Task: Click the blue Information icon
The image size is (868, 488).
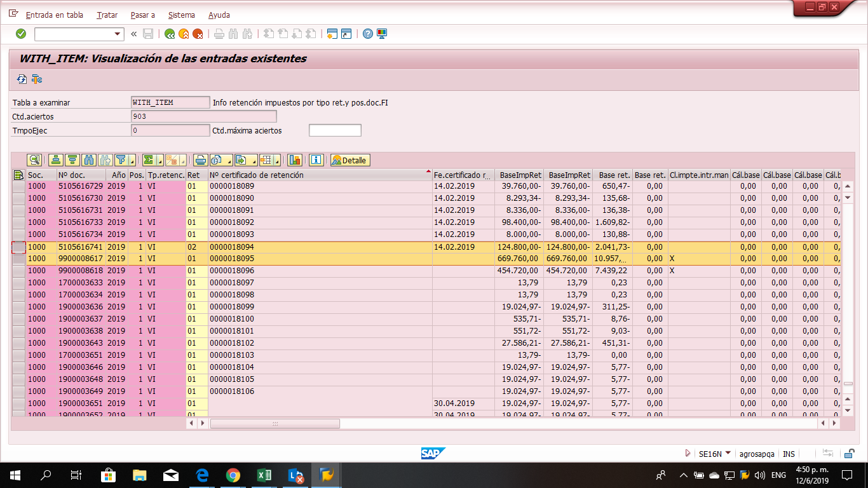Action: (x=316, y=160)
